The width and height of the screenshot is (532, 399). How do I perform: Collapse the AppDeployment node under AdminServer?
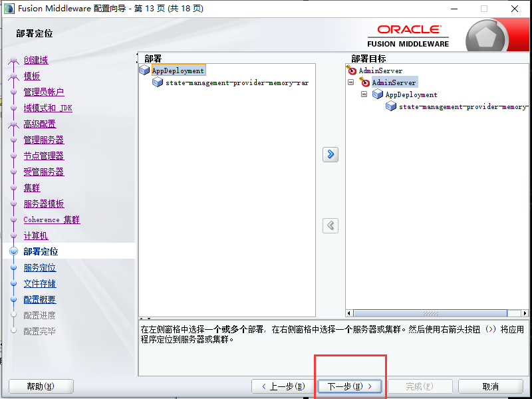coord(364,94)
